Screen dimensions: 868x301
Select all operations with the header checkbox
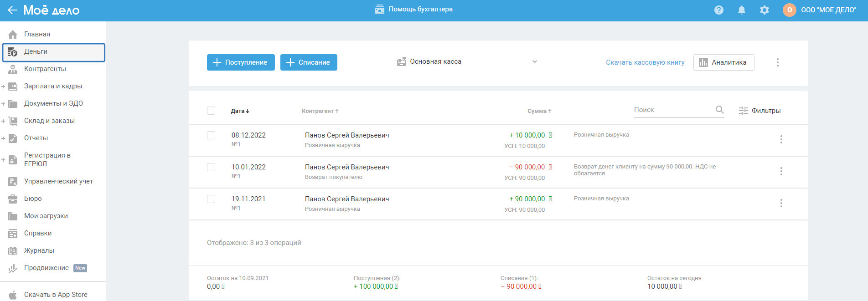(x=211, y=111)
